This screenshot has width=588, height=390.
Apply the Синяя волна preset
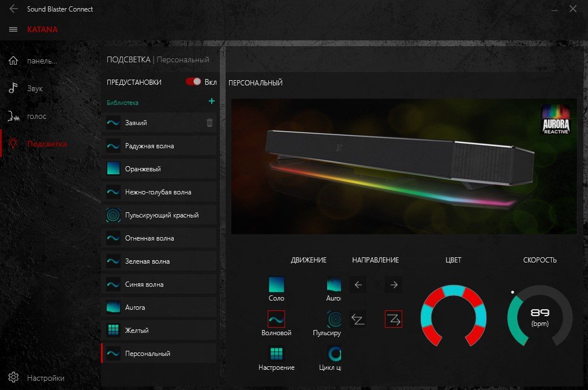pyautogui.click(x=159, y=284)
